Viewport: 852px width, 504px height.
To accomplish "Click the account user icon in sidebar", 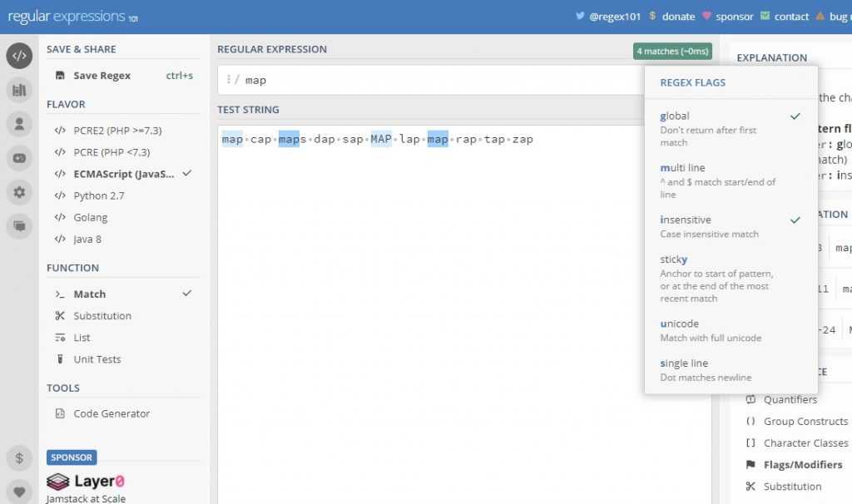I will tap(19, 124).
